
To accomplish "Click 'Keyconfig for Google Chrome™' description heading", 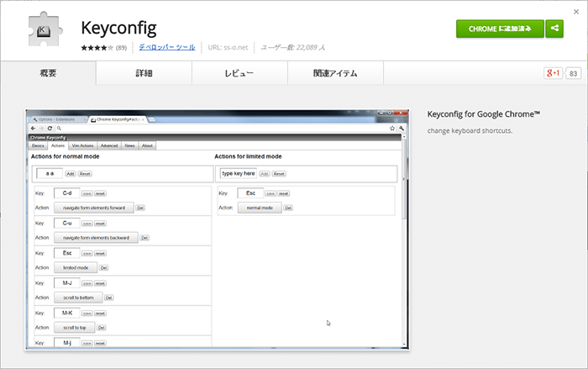I will (484, 114).
